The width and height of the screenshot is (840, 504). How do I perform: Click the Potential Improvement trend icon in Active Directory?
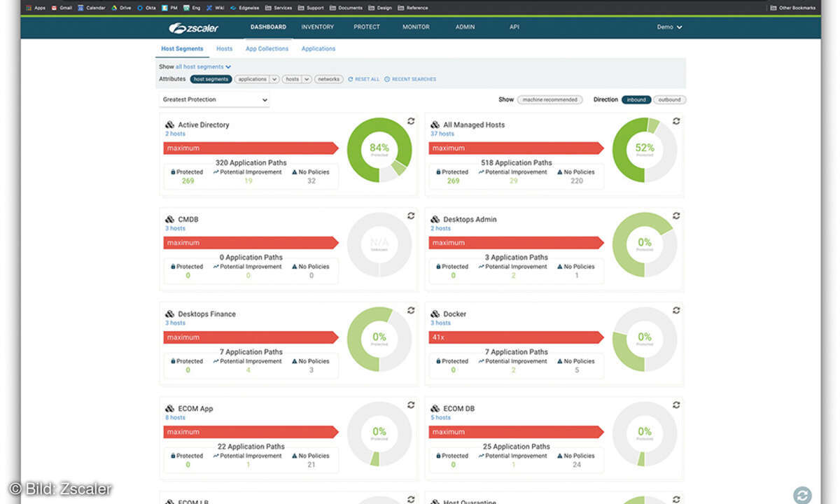click(216, 172)
